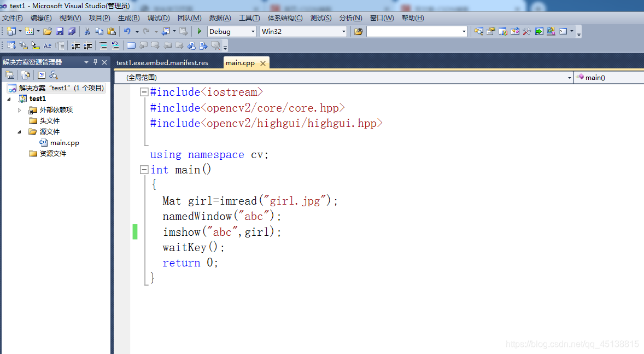Open the Team Explorer toolbar icon
This screenshot has height=354, width=644.
click(x=503, y=31)
